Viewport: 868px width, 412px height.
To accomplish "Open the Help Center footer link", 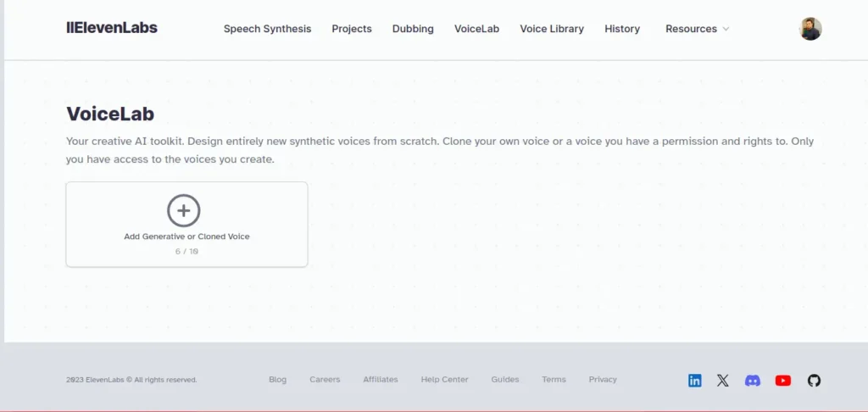I will [x=444, y=379].
